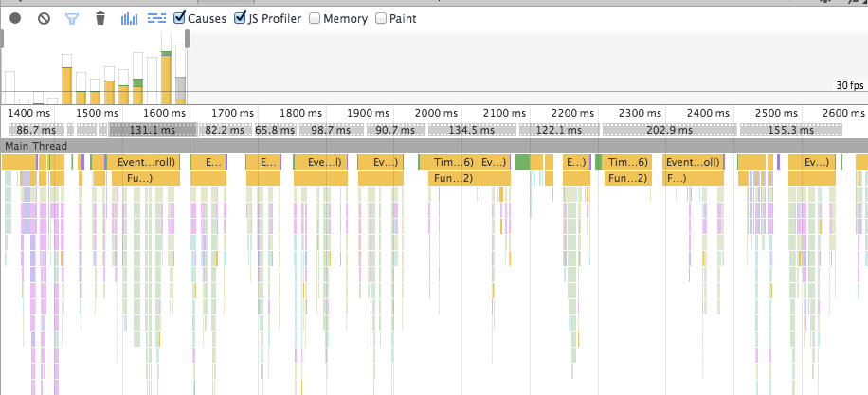Image resolution: width=868 pixels, height=395 pixels.
Task: Click the Main Thread section header
Action: coord(434,146)
